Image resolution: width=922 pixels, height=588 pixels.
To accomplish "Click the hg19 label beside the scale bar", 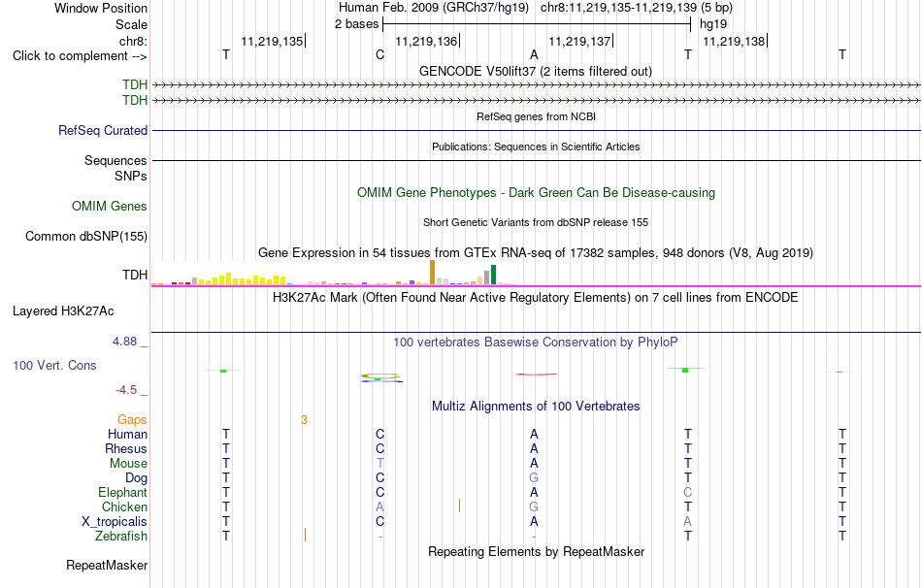I will pyautogui.click(x=713, y=24).
